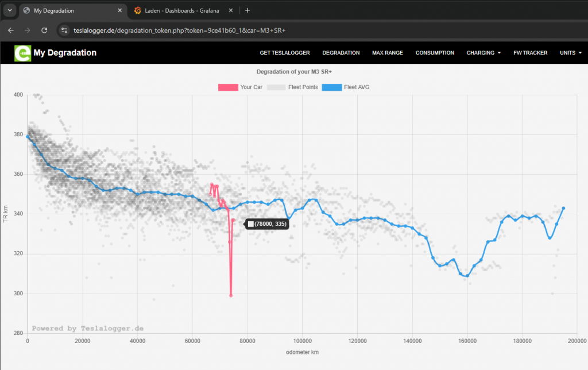Click the browser back arrow
Viewport: 588px width, 370px height.
[x=10, y=30]
